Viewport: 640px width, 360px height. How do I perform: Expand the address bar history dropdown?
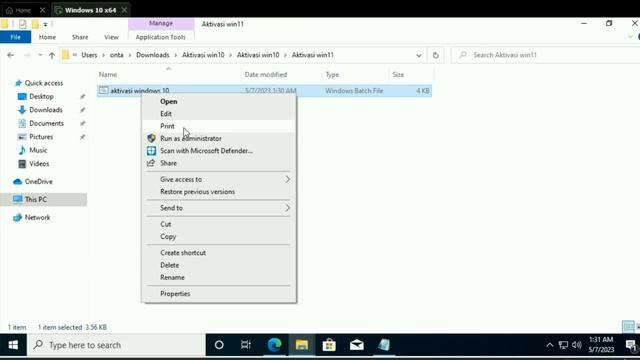point(419,55)
